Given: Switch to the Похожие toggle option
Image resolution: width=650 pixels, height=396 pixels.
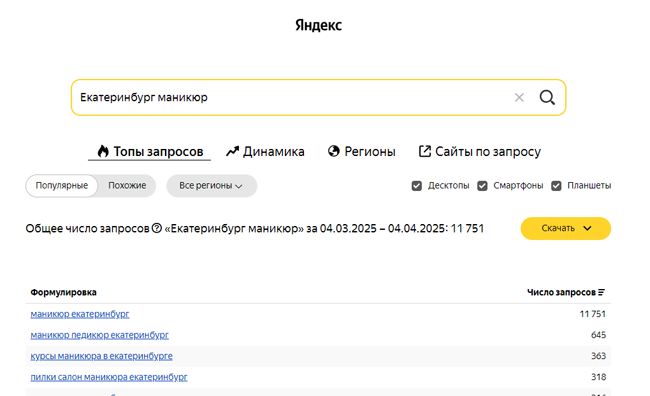Looking at the screenshot, I should point(127,186).
